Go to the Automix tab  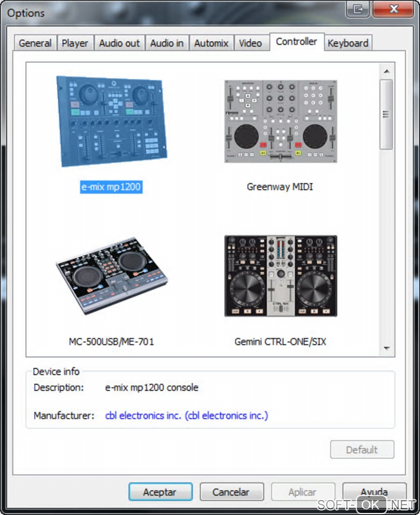point(211,43)
